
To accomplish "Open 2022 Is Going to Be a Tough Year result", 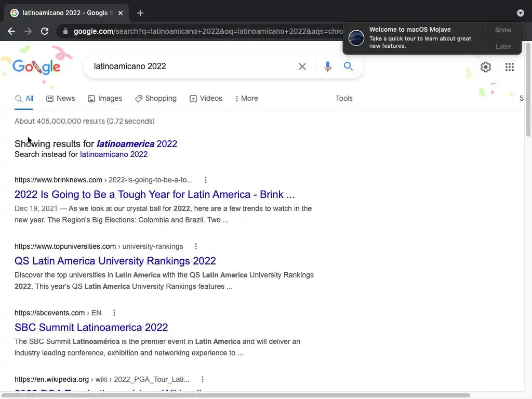I will (x=155, y=194).
